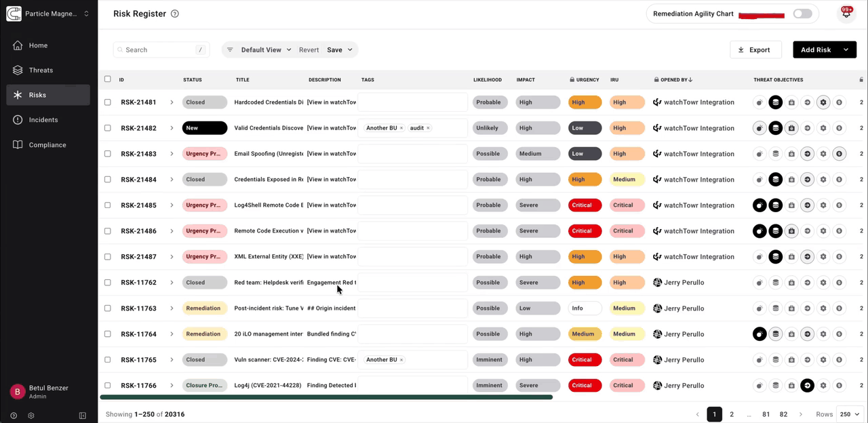Change the Rows per page dropdown

tap(850, 414)
